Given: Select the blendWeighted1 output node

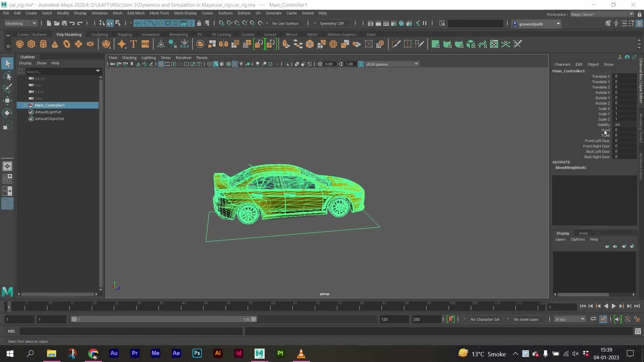Looking at the screenshot, I should tap(571, 168).
